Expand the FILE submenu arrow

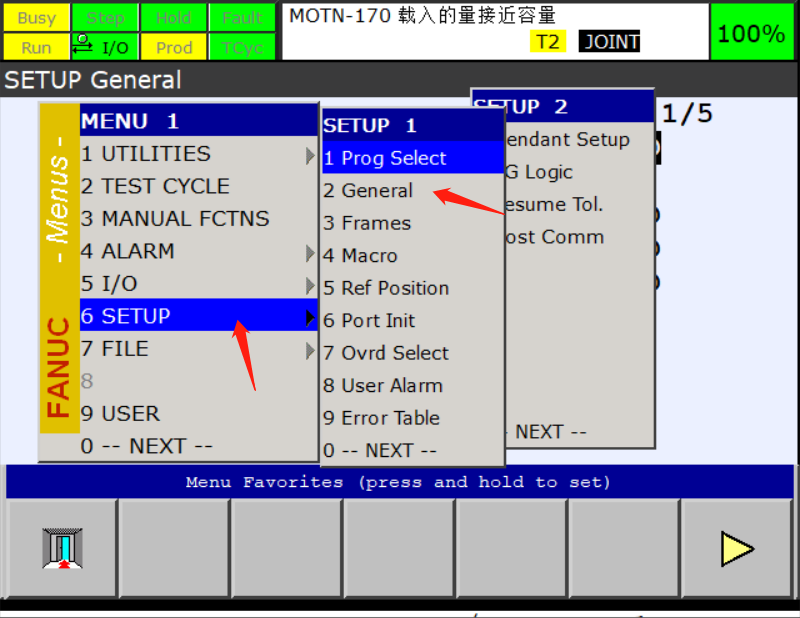(x=310, y=350)
